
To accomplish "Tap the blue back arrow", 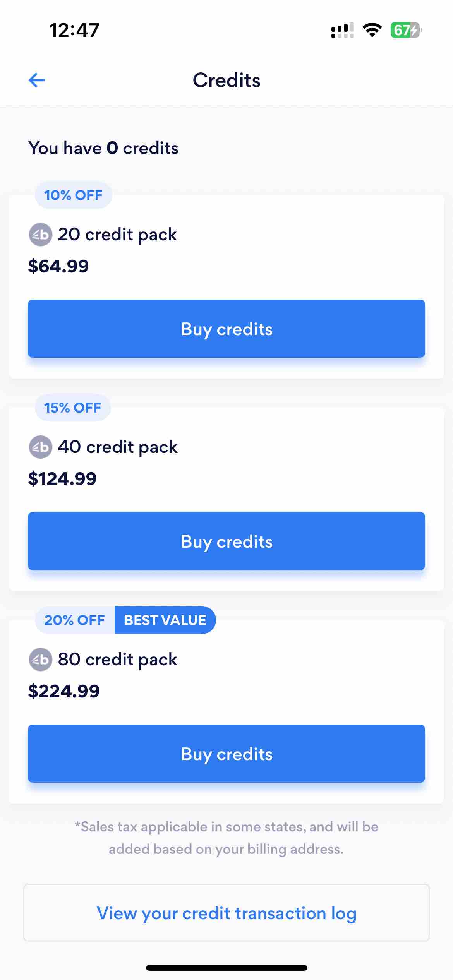I will [37, 80].
